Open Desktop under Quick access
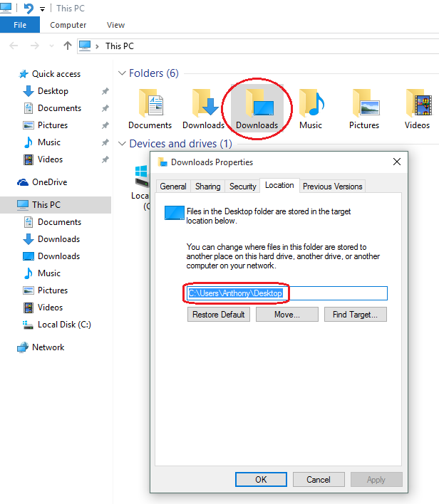The height and width of the screenshot is (504, 439). click(53, 91)
